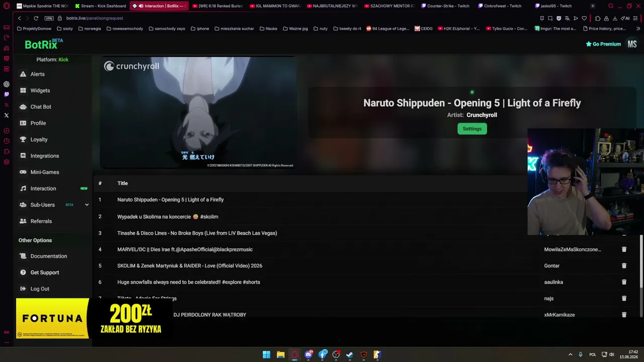Open the taskbar clock and date

629,354
